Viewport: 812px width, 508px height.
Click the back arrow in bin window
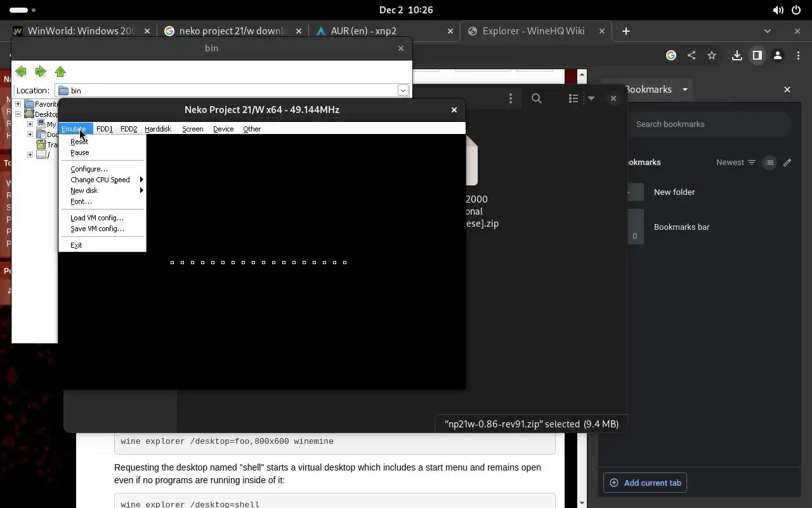pos(21,72)
